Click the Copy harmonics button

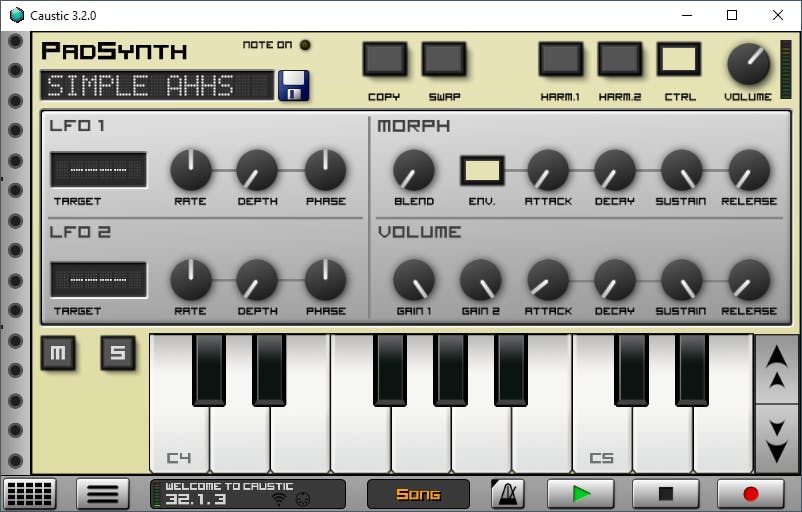(385, 59)
